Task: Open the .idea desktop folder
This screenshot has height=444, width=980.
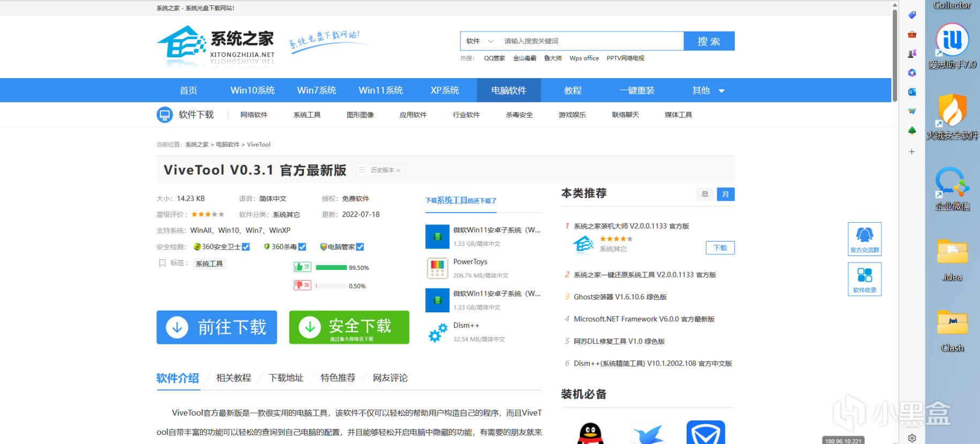Action: click(952, 260)
